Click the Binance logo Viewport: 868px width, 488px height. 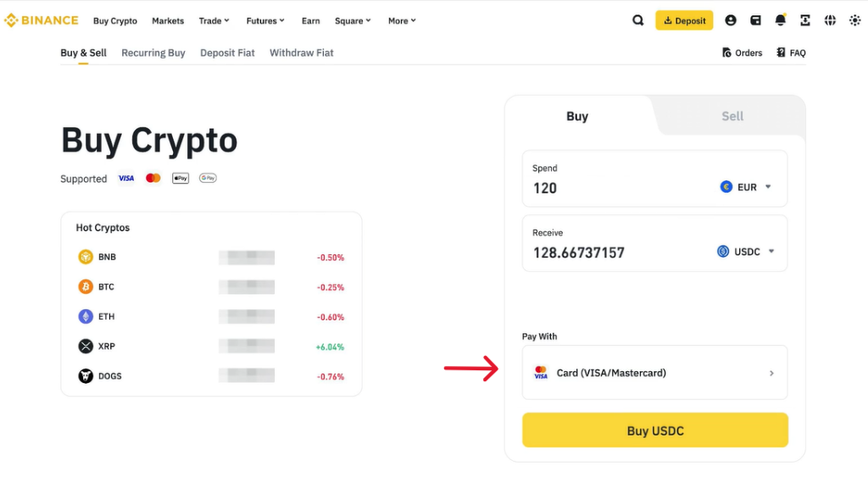tap(42, 20)
